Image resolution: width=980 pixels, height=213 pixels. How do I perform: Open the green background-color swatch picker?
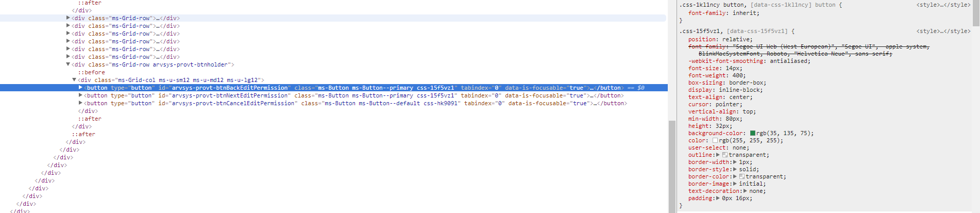(x=753, y=133)
